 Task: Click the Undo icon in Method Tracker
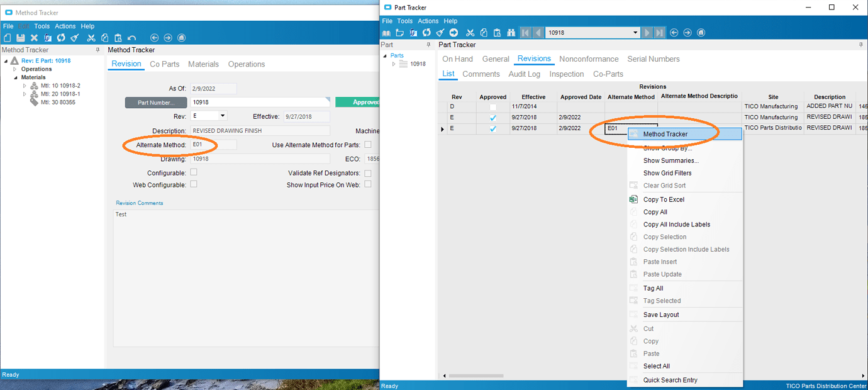(x=132, y=38)
